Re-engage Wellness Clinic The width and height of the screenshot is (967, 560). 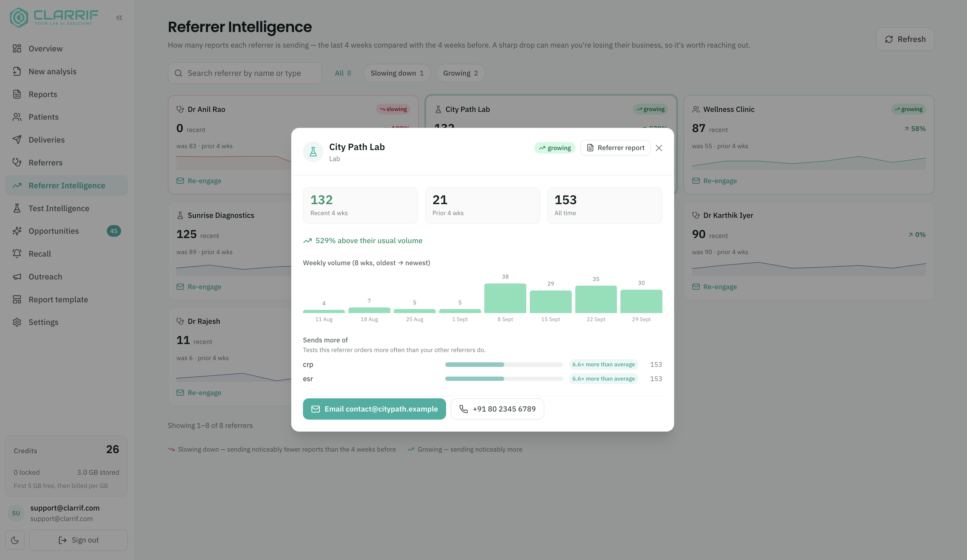pos(715,181)
